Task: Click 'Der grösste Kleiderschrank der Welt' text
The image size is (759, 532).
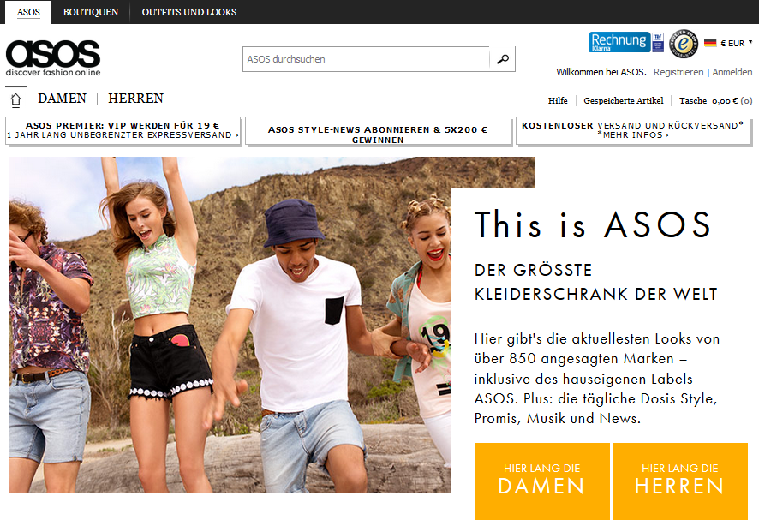Action: 595,282
